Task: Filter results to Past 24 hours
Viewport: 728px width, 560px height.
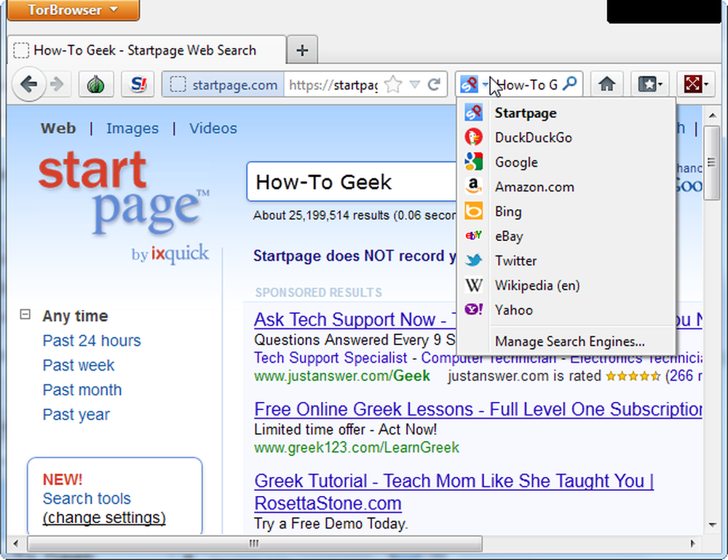Action: [92, 340]
